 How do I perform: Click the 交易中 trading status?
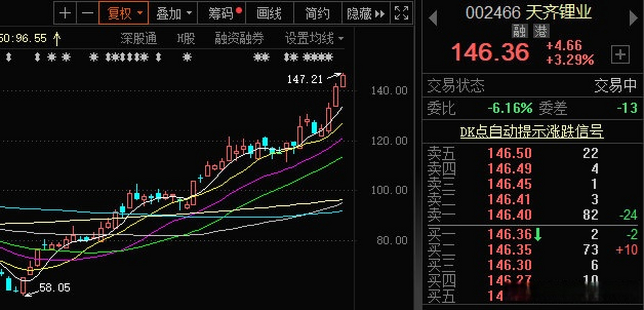click(615, 85)
